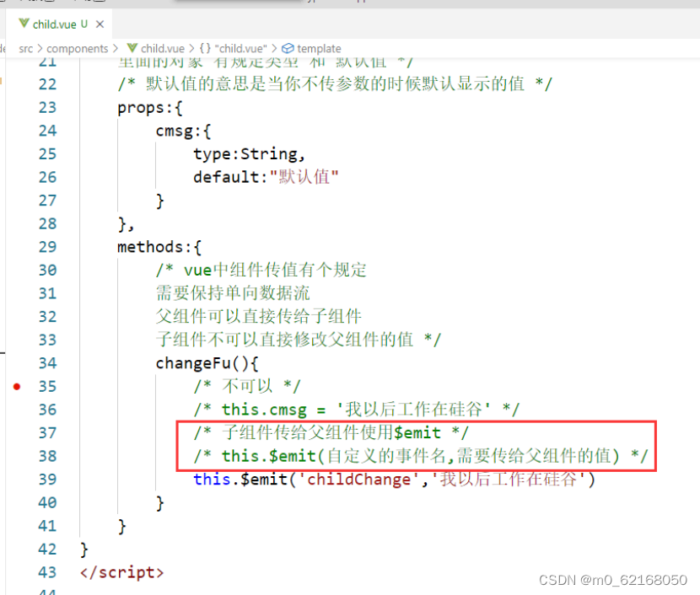Open 'template' breadcrumb segment
The image size is (700, 595).
pos(319,48)
